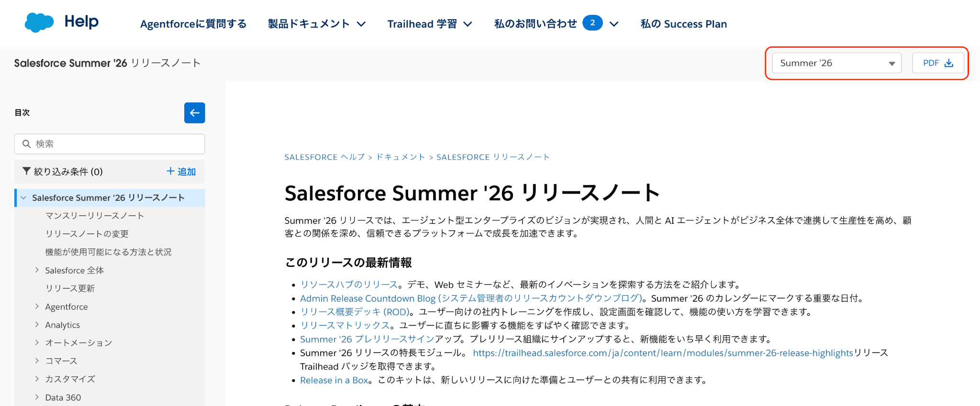The height and width of the screenshot is (406, 980).
Task: Collapse the table of contents with the blue arrow button
Action: pos(194,113)
